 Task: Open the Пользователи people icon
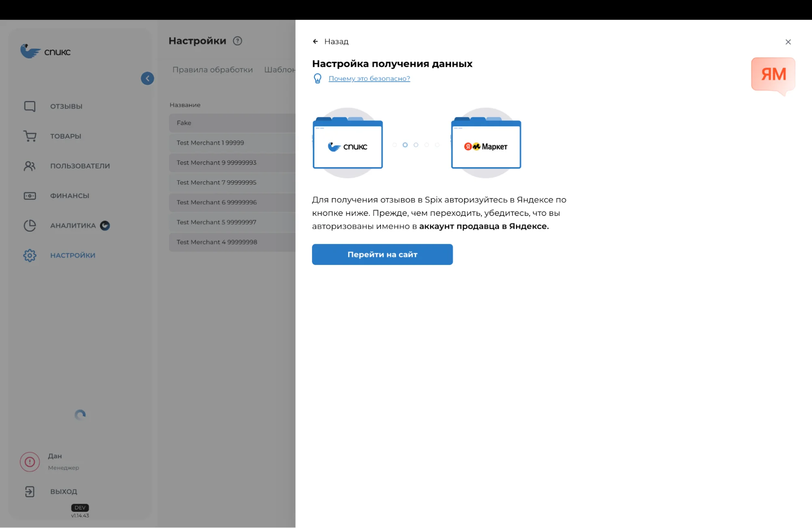tap(30, 166)
